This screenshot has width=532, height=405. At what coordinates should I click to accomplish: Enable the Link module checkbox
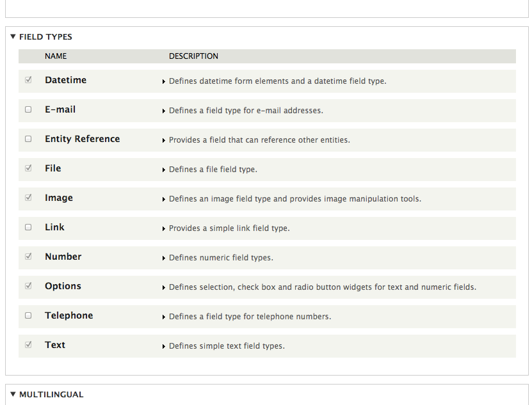[x=28, y=227]
